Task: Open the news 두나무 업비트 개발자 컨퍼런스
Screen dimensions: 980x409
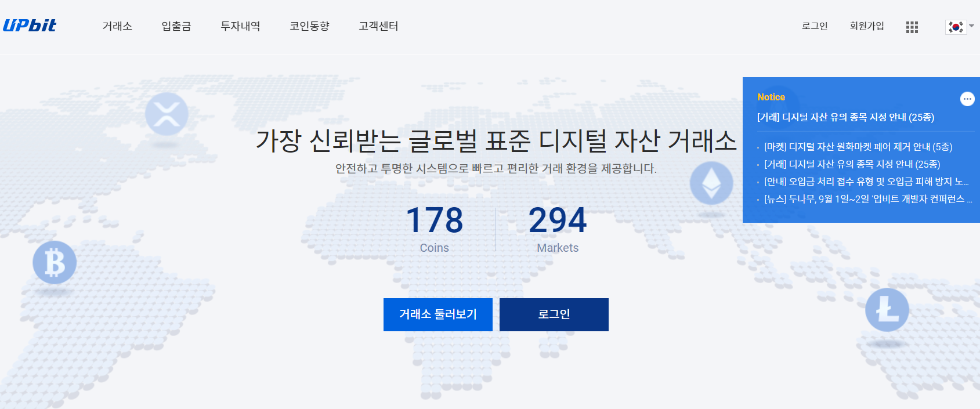Action: pyautogui.click(x=868, y=199)
